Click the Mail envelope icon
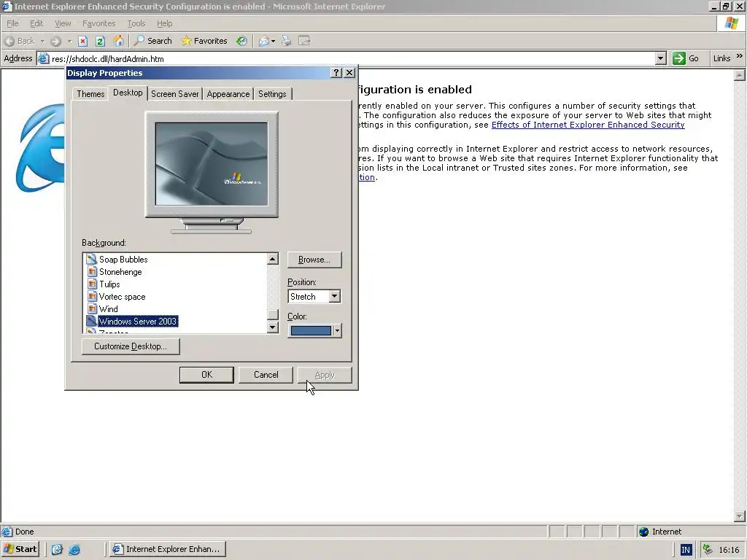Screen dimensions: 747x560 [x=264, y=41]
